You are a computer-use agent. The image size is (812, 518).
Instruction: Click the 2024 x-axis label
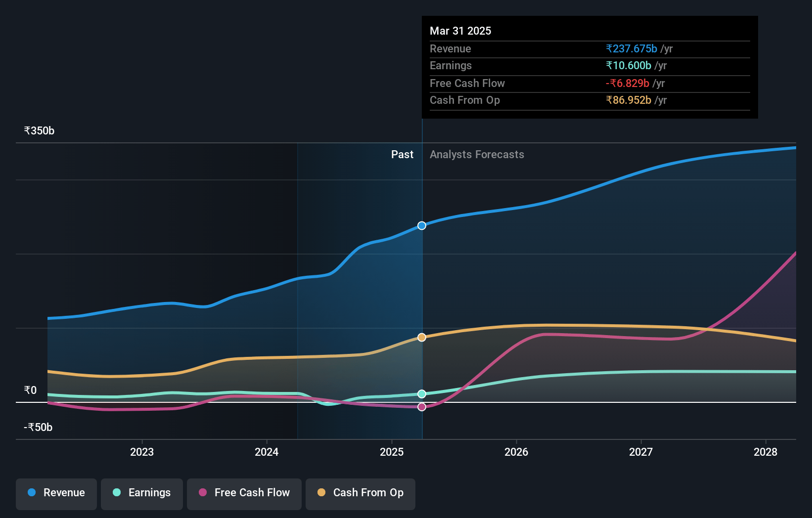[x=267, y=452]
